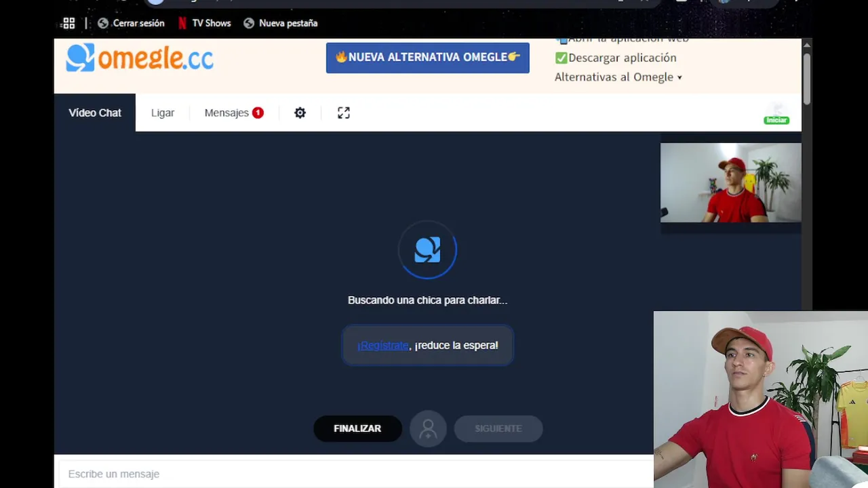Click the green Iniciar profile button

(776, 120)
